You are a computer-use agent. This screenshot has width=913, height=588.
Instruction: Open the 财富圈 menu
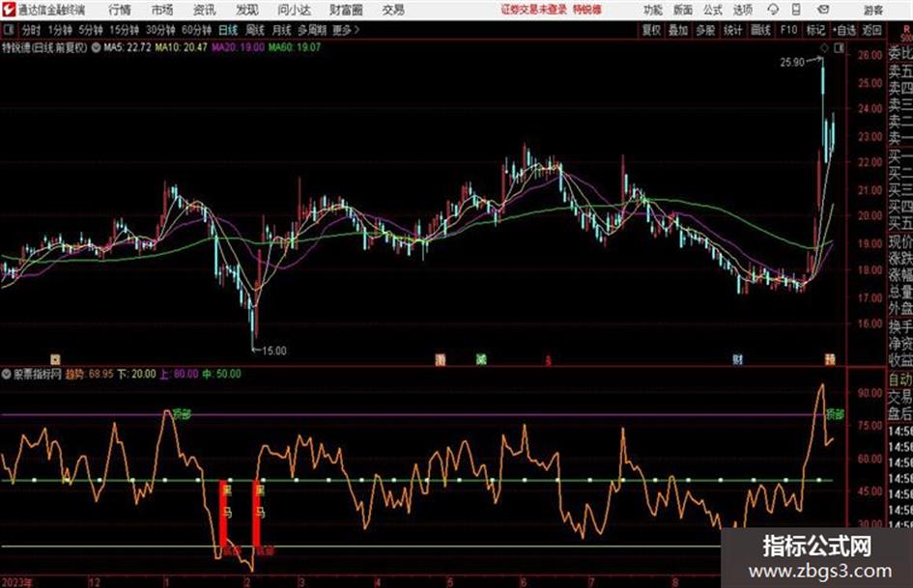[347, 10]
